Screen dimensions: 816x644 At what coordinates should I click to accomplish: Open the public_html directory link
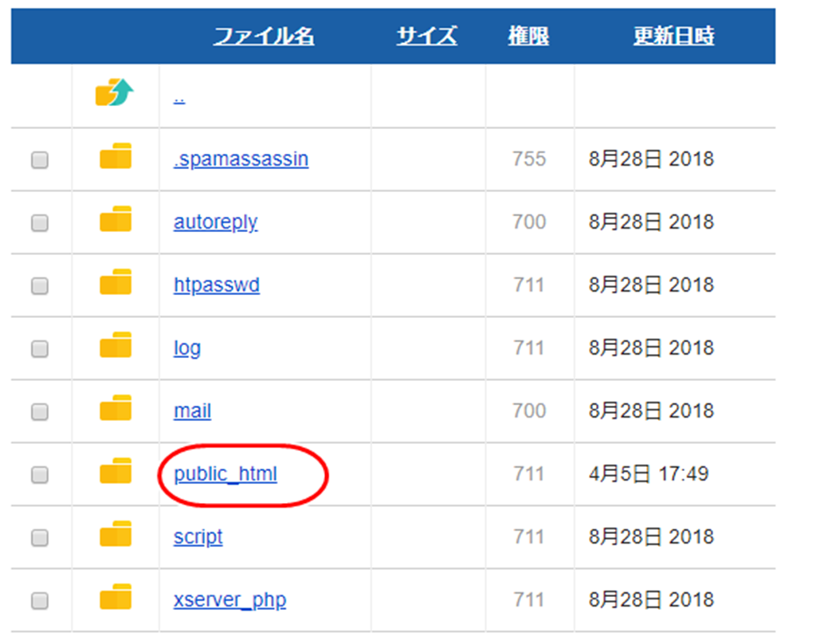point(226,473)
